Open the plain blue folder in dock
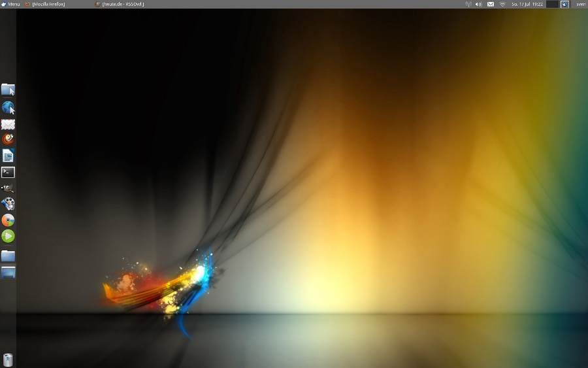The width and height of the screenshot is (588, 368). [8, 256]
